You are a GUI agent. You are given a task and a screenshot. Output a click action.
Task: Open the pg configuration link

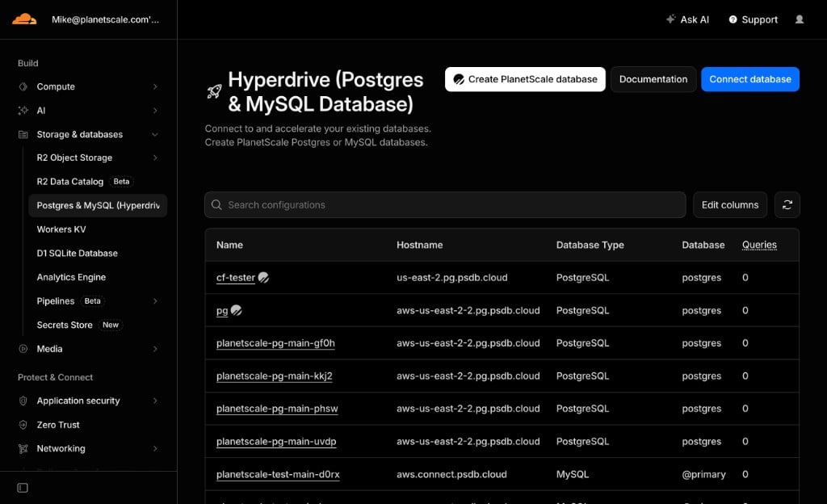222,310
